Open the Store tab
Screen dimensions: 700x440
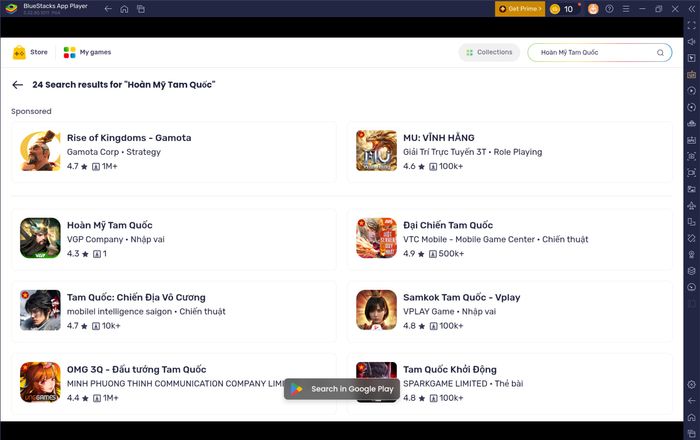30,52
